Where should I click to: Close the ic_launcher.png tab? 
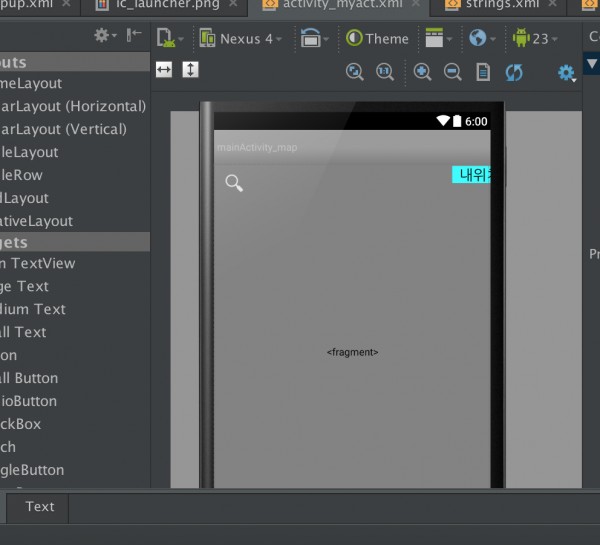point(233,3)
